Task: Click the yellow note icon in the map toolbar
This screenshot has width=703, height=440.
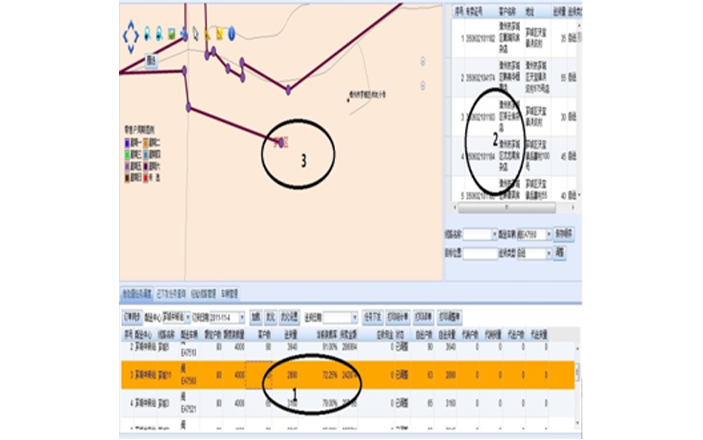Action: (219, 34)
